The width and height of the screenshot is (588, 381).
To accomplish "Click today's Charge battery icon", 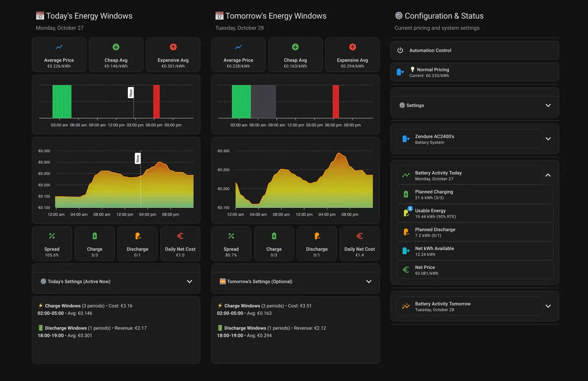I will tap(95, 236).
